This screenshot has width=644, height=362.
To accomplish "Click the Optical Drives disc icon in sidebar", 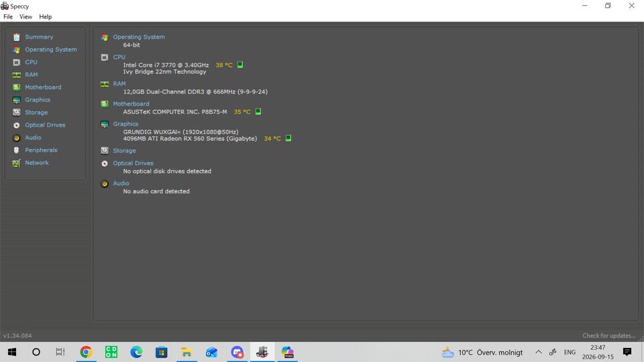I will (16, 125).
